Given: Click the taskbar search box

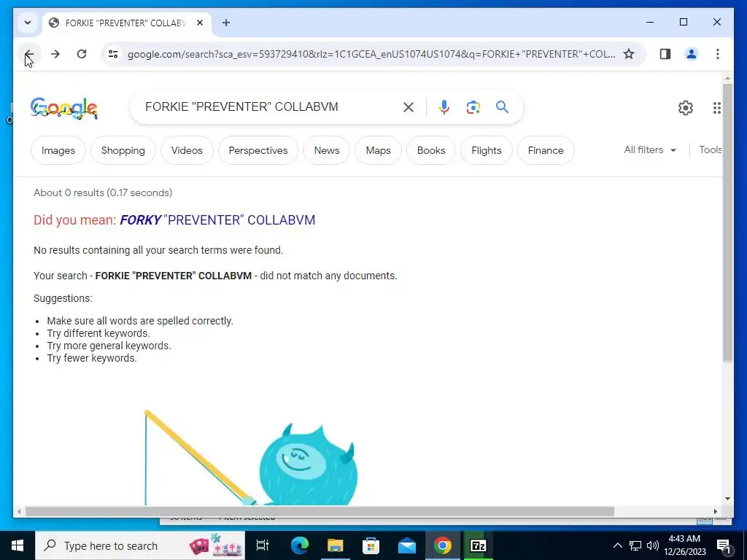Looking at the screenshot, I should (x=140, y=545).
